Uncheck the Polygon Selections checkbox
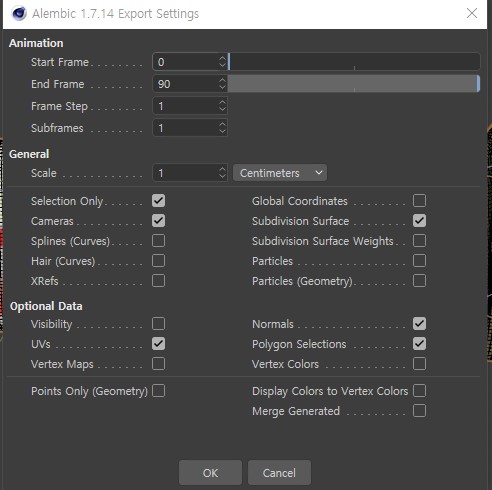Image resolution: width=492 pixels, height=490 pixels. (x=419, y=344)
